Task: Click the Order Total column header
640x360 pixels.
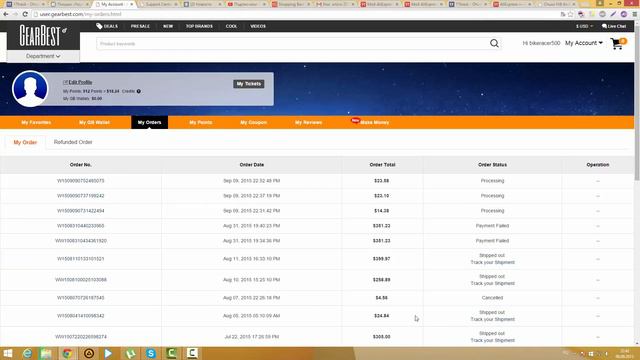Action: tap(382, 165)
